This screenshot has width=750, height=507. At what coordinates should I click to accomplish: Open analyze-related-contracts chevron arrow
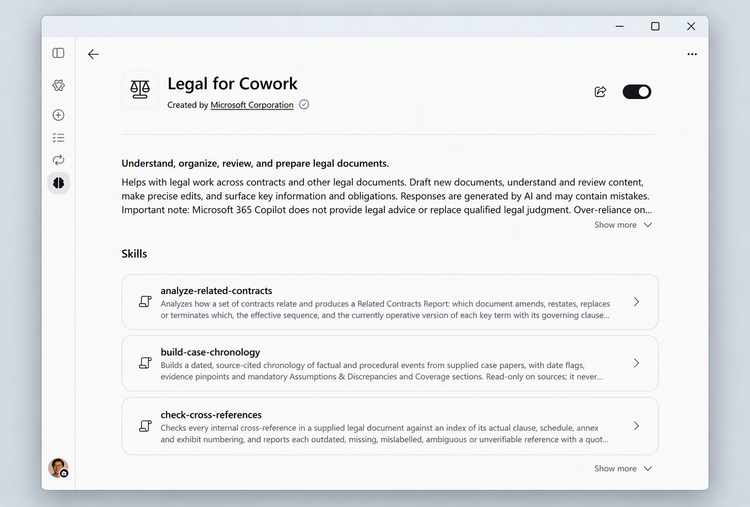tap(636, 302)
